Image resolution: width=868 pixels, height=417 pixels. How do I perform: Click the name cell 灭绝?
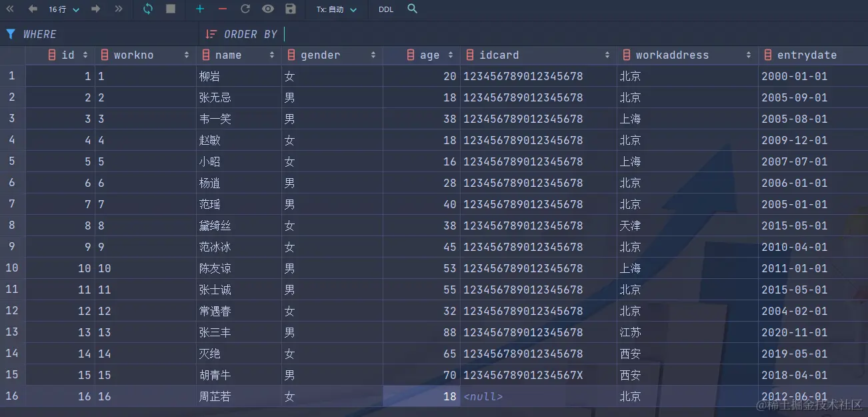tap(239, 354)
